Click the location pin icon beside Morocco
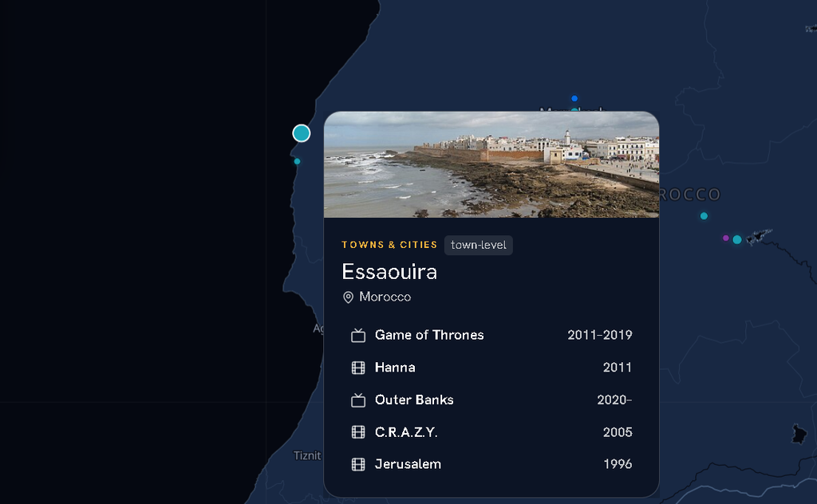This screenshot has height=504, width=817. (348, 297)
